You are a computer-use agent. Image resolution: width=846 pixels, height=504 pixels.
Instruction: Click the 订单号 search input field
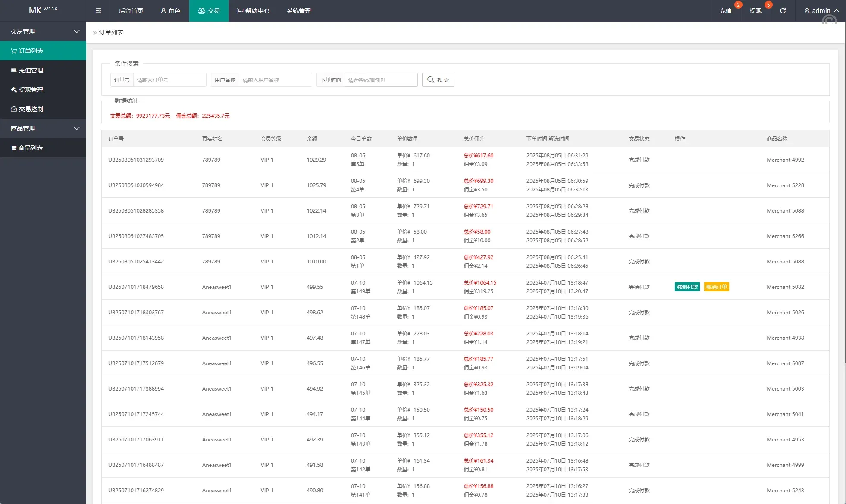(x=169, y=80)
